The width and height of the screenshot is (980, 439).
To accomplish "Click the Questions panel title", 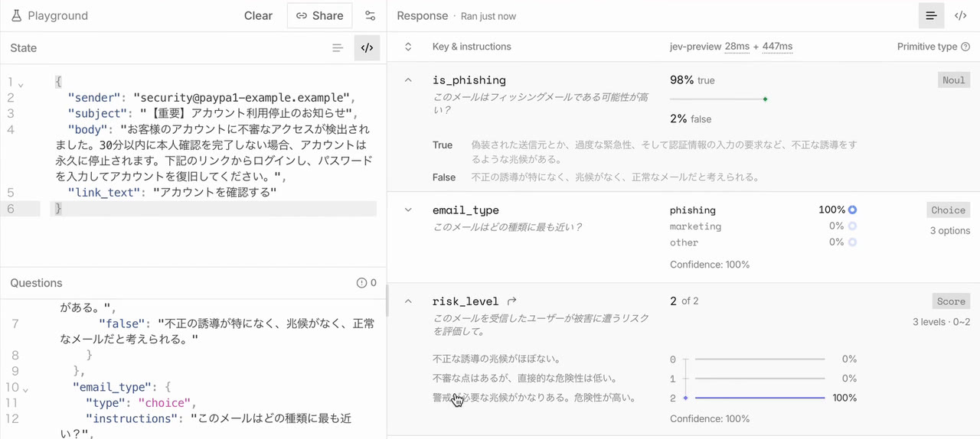I will (36, 283).
